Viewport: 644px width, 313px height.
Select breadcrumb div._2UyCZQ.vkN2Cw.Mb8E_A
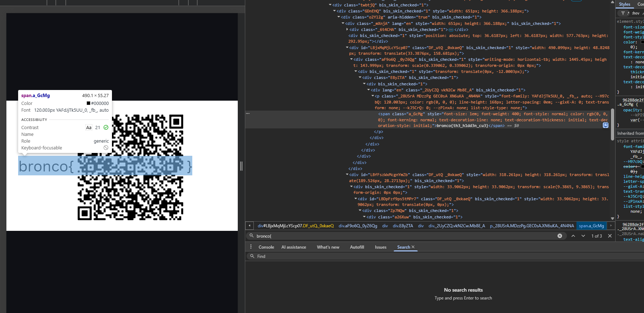[x=457, y=226]
